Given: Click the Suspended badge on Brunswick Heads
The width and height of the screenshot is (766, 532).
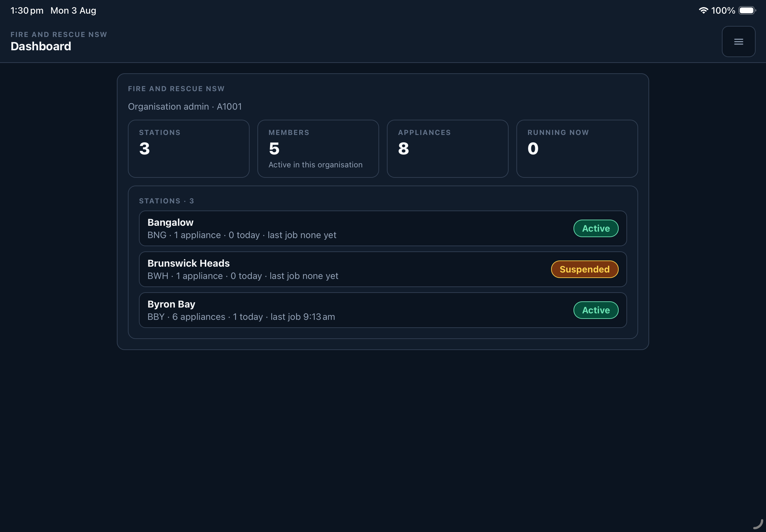Looking at the screenshot, I should click(x=584, y=269).
